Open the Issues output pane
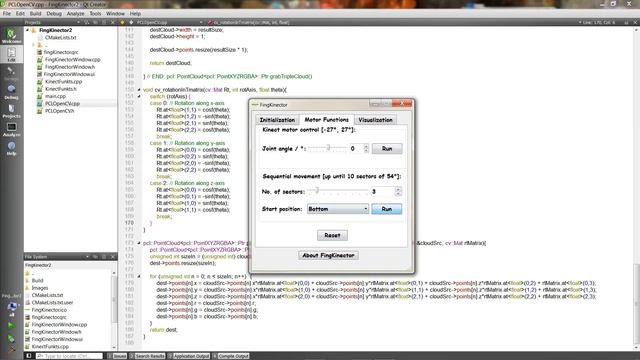The image size is (640, 360). click(x=118, y=356)
